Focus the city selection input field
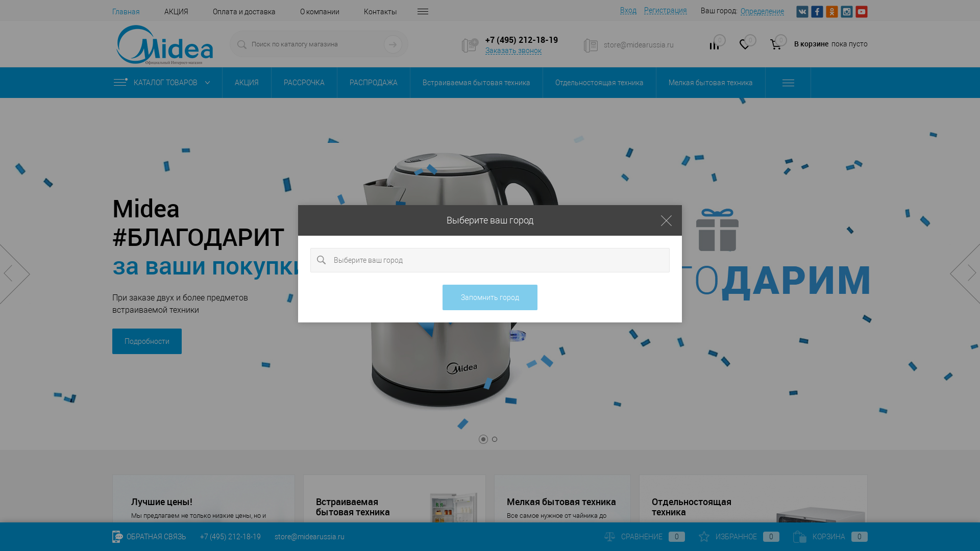This screenshot has height=551, width=980. pyautogui.click(x=490, y=260)
